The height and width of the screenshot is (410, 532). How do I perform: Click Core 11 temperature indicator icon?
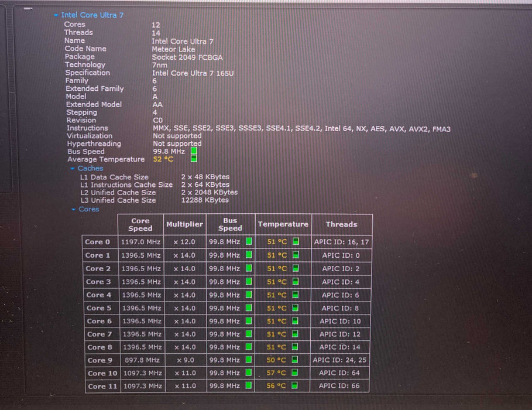(x=294, y=385)
